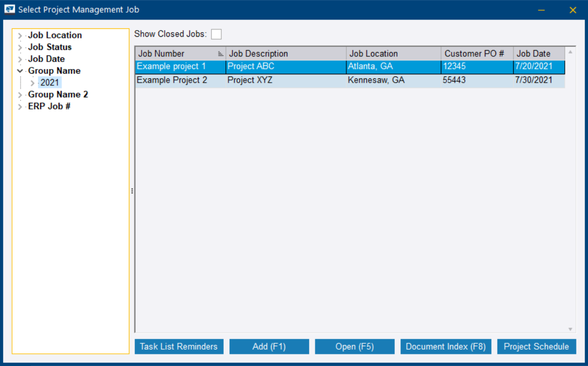Click the app icon in title bar
Image resolution: width=588 pixels, height=366 pixels.
click(10, 9)
